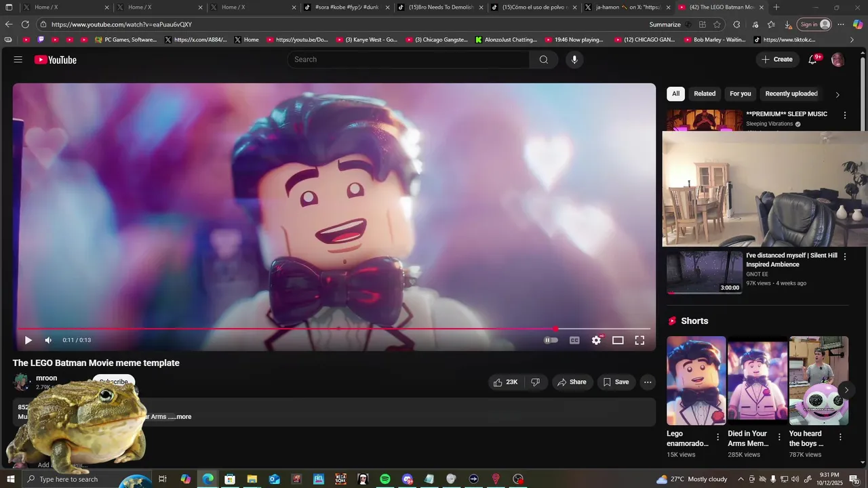Toggle subtitles/closed captions

(x=574, y=340)
